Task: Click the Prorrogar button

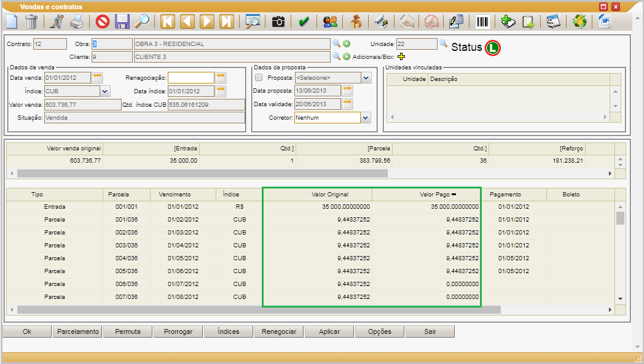Action: tap(178, 331)
